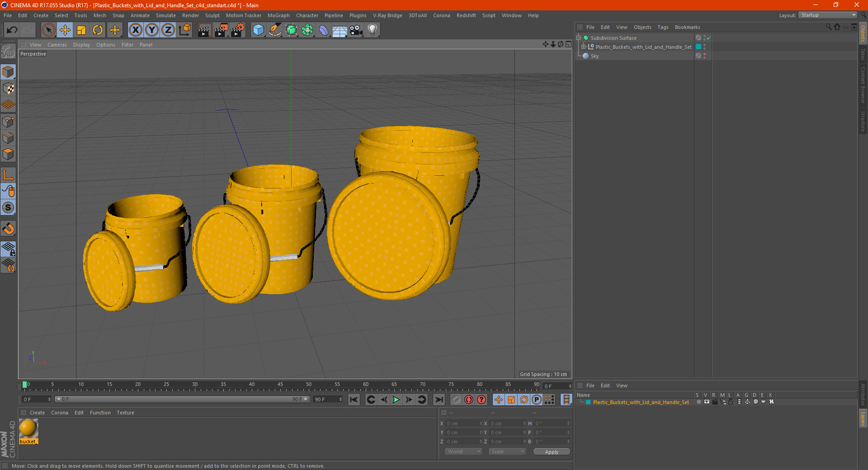Switch to Texture mode
Viewport: 868px width, 470px height.
click(8, 89)
